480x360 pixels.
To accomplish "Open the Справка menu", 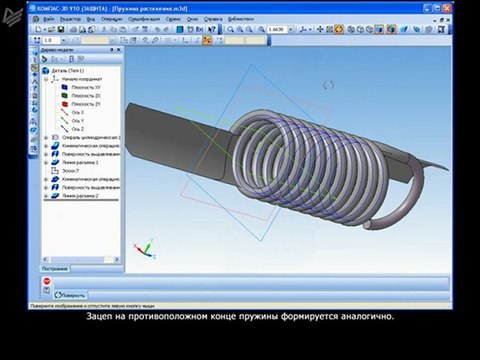I will click(x=213, y=19).
